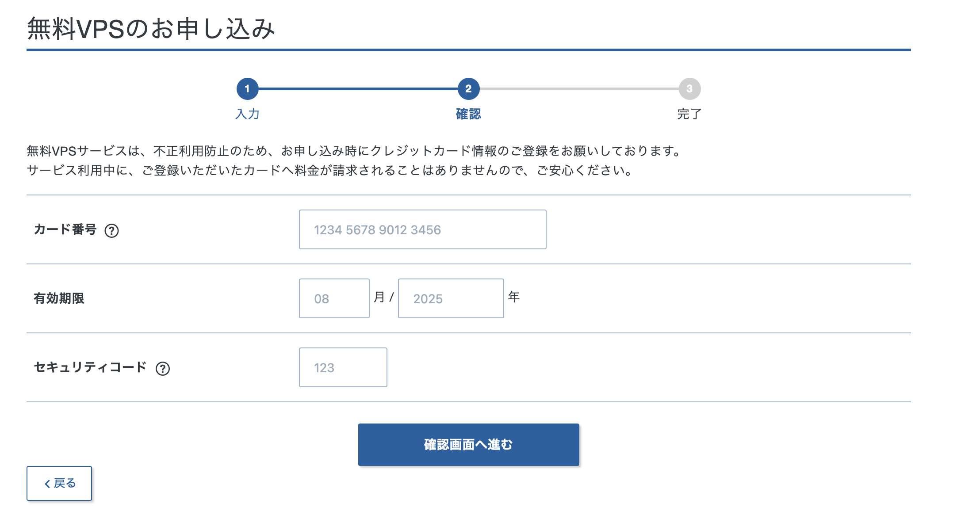Click the 有効期限 field label
This screenshot has height=519, width=980.
pyautogui.click(x=60, y=298)
